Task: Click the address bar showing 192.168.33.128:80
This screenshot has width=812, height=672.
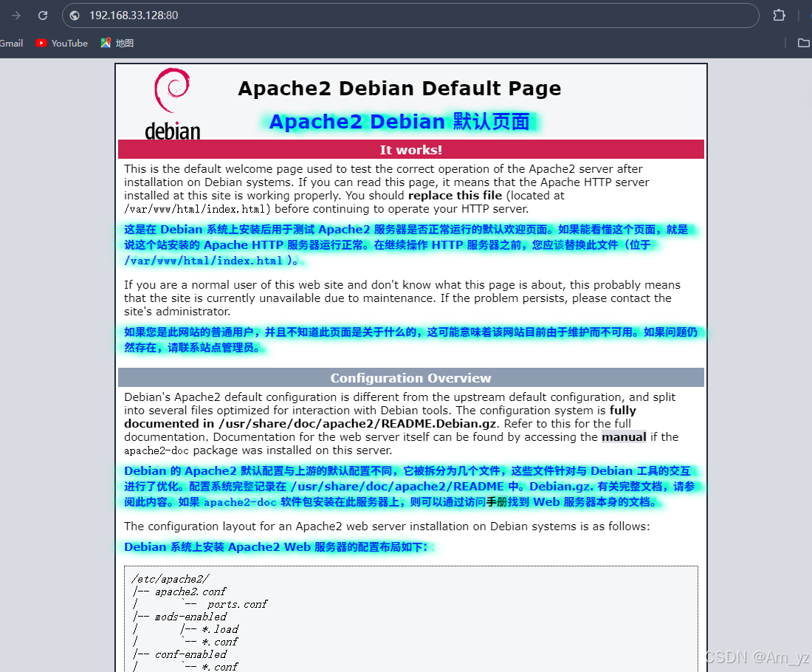Action: tap(410, 16)
